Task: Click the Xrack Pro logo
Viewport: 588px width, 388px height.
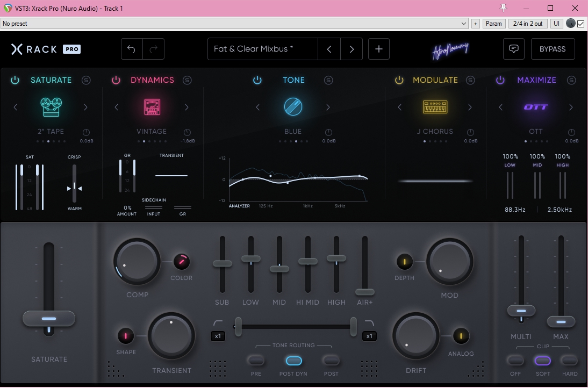Action: tap(46, 49)
